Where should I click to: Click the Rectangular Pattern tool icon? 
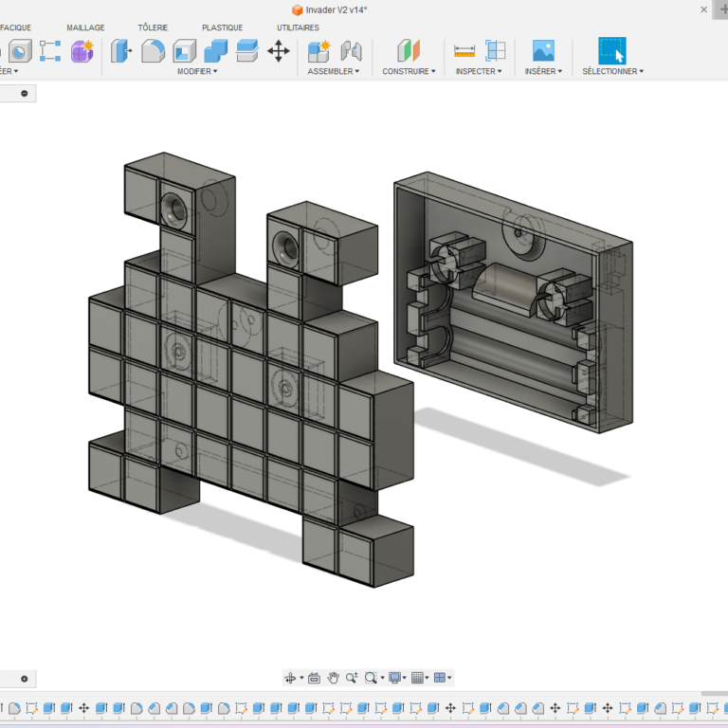pos(50,51)
